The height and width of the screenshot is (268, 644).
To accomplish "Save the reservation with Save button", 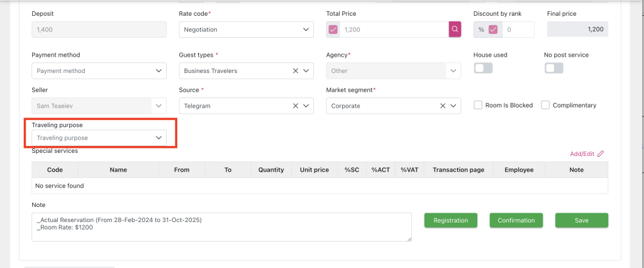I will click(581, 220).
